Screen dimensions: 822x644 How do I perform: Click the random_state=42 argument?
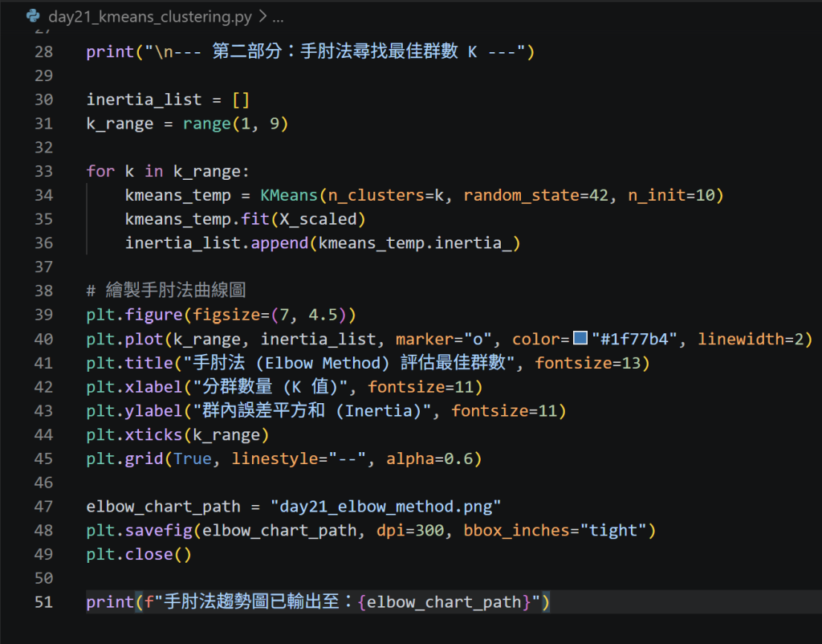(535, 195)
